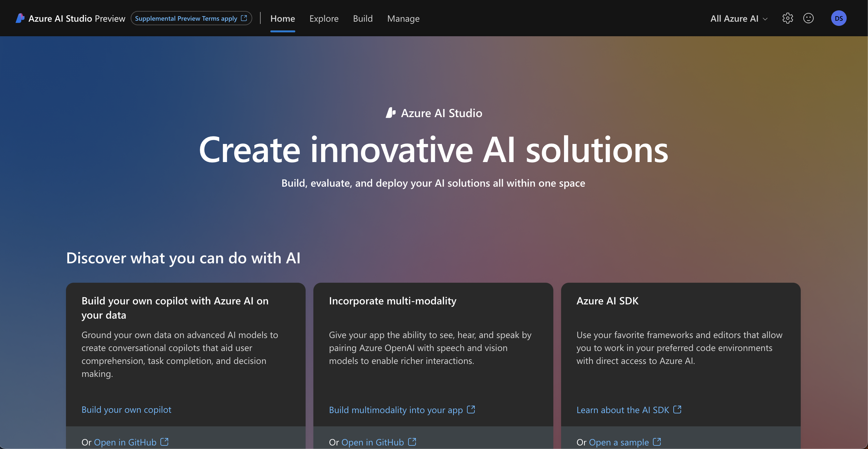Click external icon beside Open a sample
The image size is (868, 449).
[x=657, y=442]
